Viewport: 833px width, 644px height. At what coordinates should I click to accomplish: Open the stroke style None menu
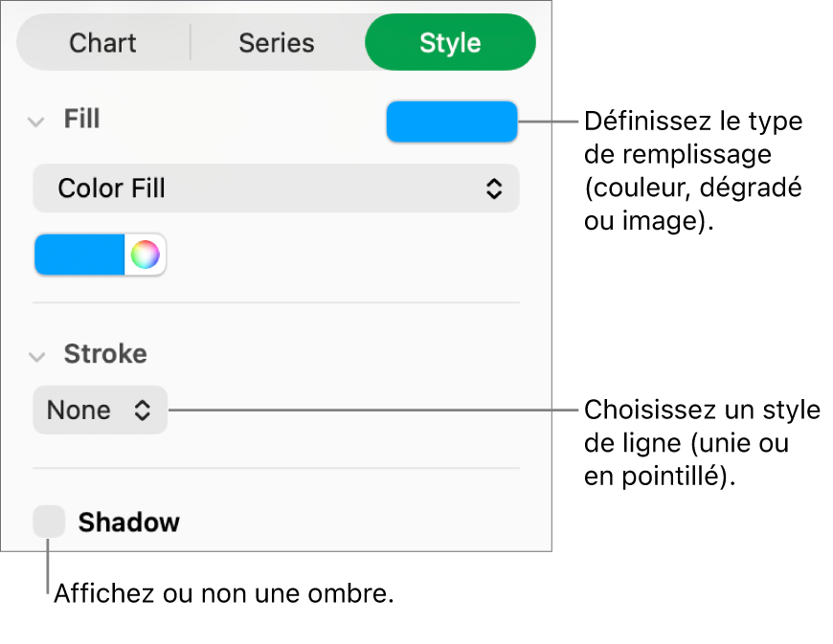click(100, 410)
